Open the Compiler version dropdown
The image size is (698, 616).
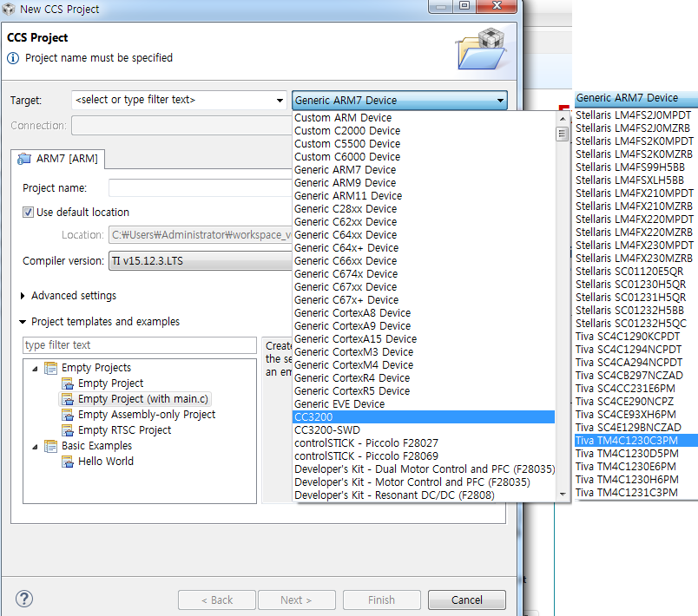click(201, 260)
